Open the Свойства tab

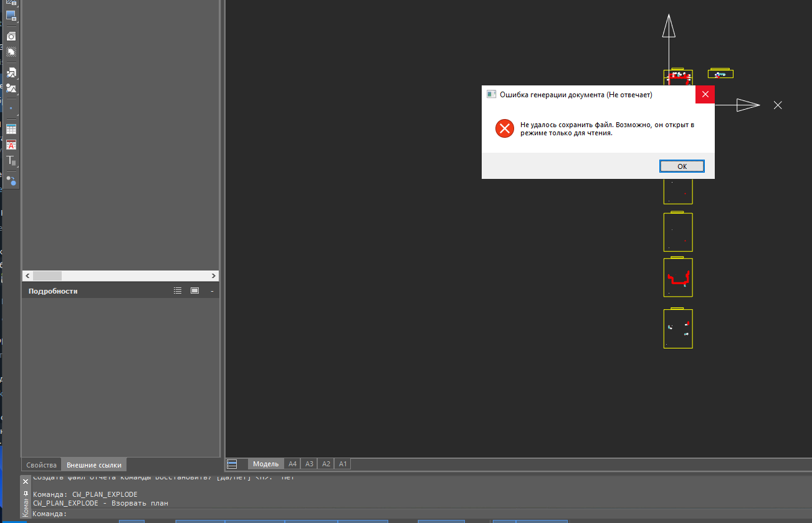(x=42, y=465)
